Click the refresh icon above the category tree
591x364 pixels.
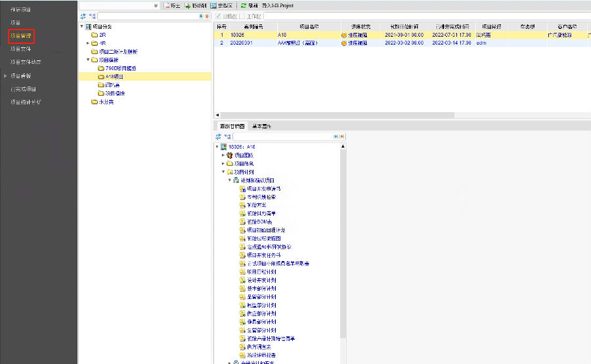83,16
